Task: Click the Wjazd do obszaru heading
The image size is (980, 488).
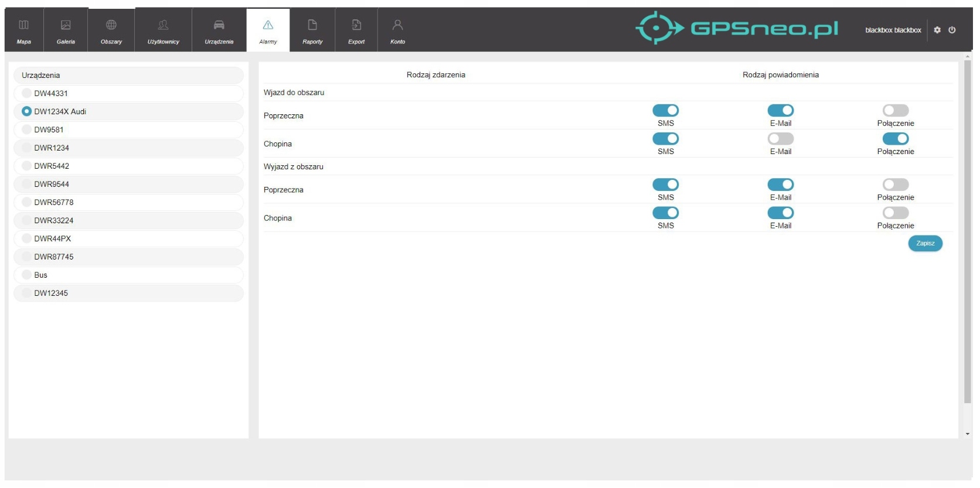Action: click(x=294, y=93)
